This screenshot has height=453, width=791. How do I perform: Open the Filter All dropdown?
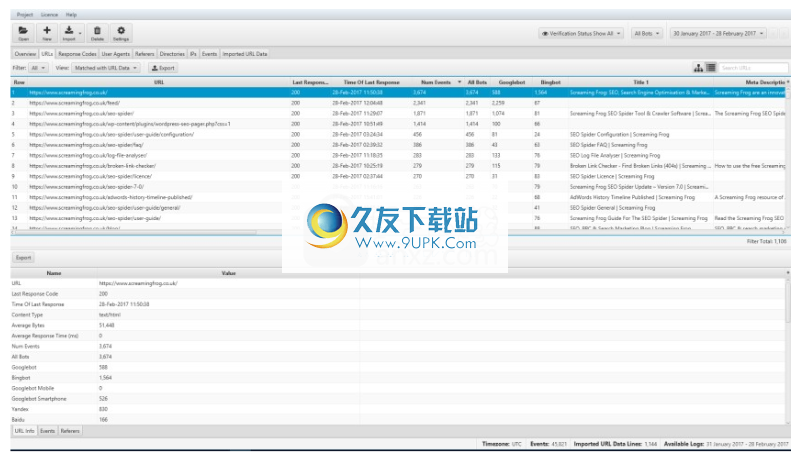(x=38, y=68)
